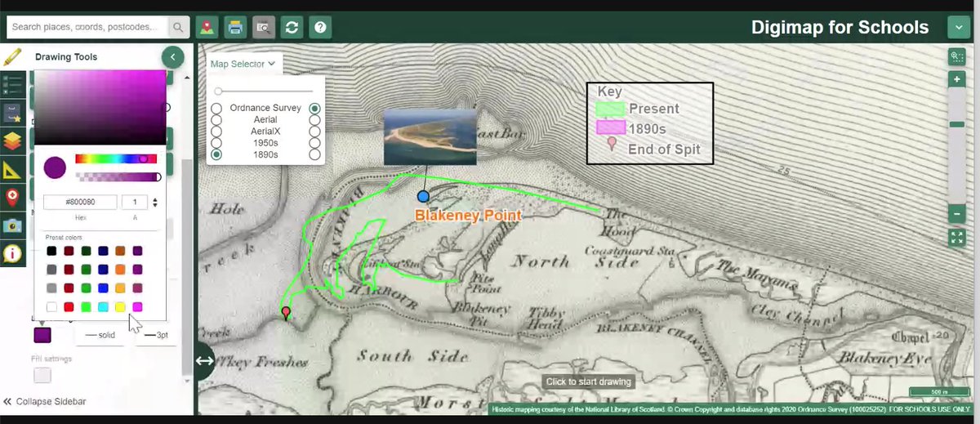
Task: Click the empty fill settings swatch
Action: (x=42, y=375)
